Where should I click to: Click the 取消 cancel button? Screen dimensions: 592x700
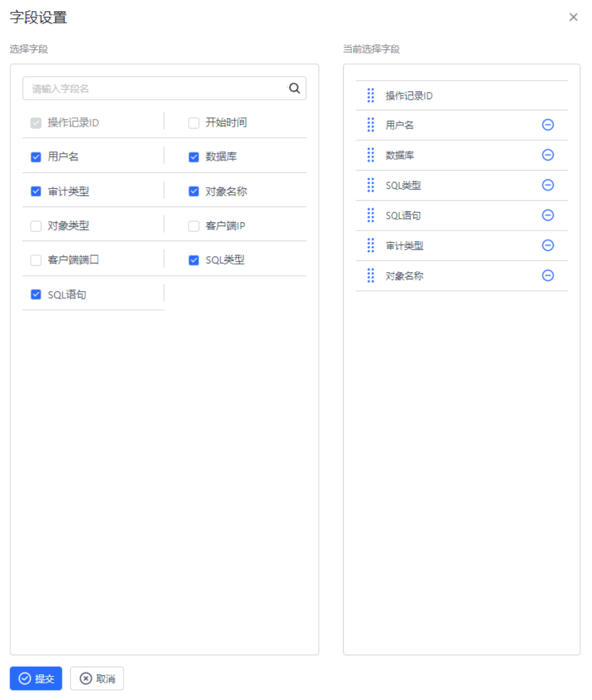[x=97, y=678]
